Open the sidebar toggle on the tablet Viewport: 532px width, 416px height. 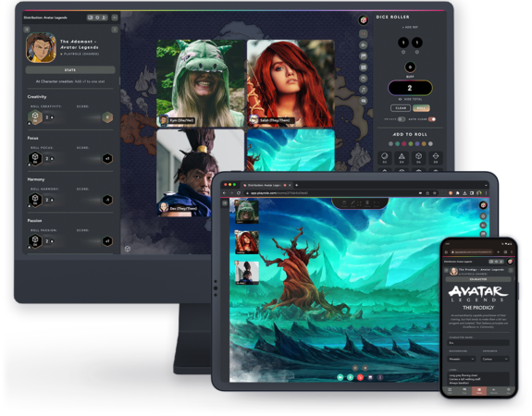pyautogui.click(x=225, y=203)
